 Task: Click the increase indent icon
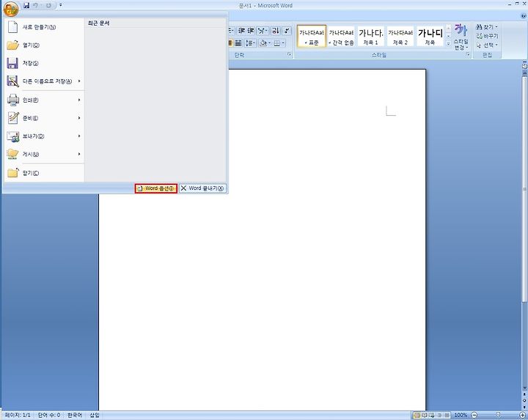(251, 31)
